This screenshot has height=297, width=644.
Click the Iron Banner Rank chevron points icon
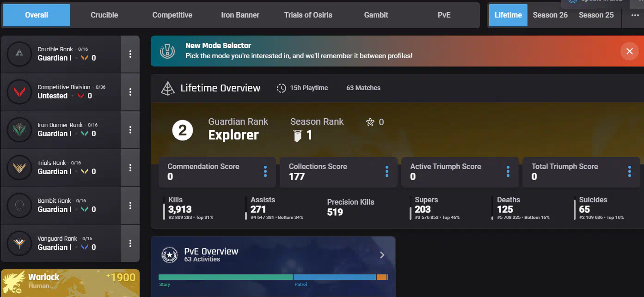[x=84, y=134]
